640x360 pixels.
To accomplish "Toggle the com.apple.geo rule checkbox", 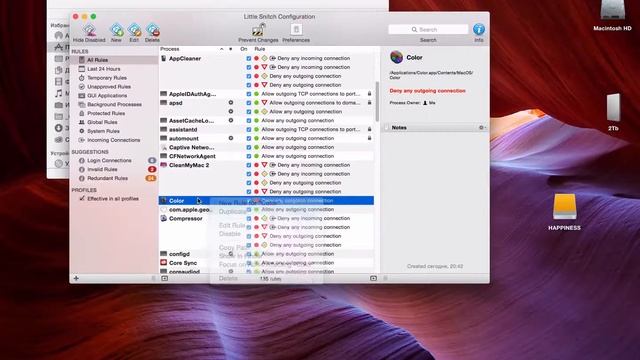I will [249, 209].
